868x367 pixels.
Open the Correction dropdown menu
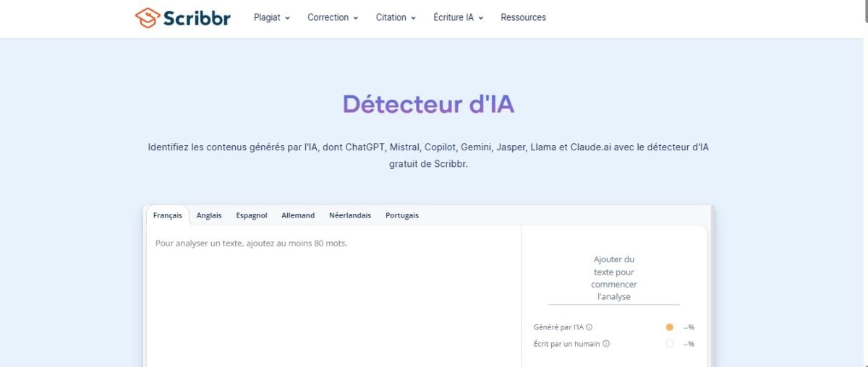[333, 17]
